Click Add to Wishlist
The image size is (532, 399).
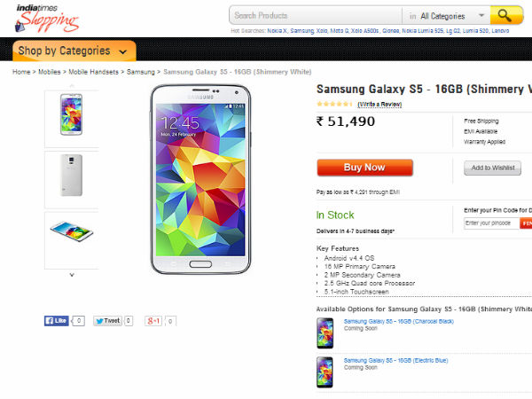[x=491, y=168]
